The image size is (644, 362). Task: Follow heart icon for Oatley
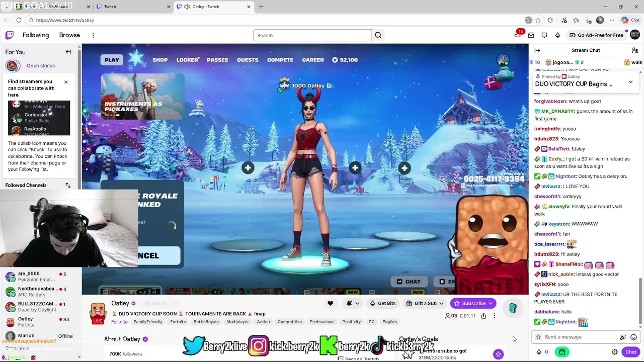point(330,303)
